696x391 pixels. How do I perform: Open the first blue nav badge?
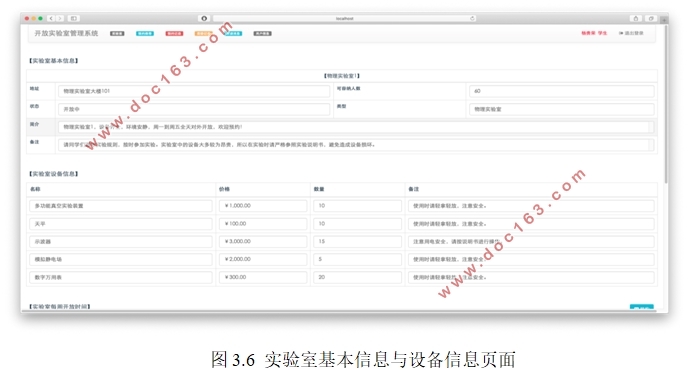click(145, 33)
